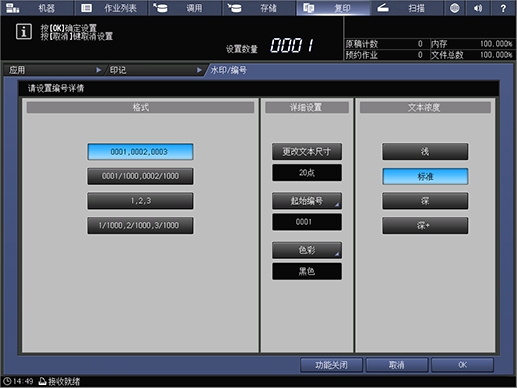Image resolution: width=517 pixels, height=388 pixels.
Task: Click the 预约作业 reserved job row
Action: (386, 55)
